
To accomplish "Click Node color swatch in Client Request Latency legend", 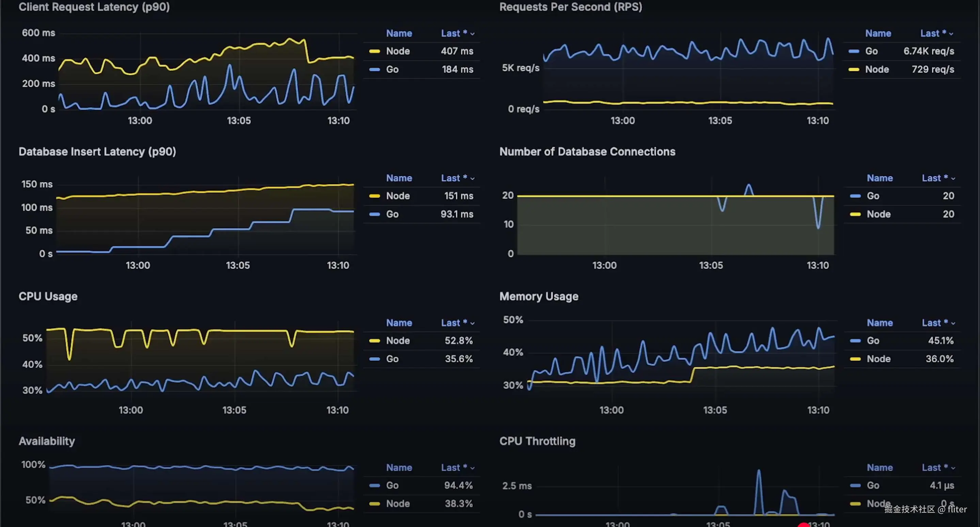I will point(374,51).
